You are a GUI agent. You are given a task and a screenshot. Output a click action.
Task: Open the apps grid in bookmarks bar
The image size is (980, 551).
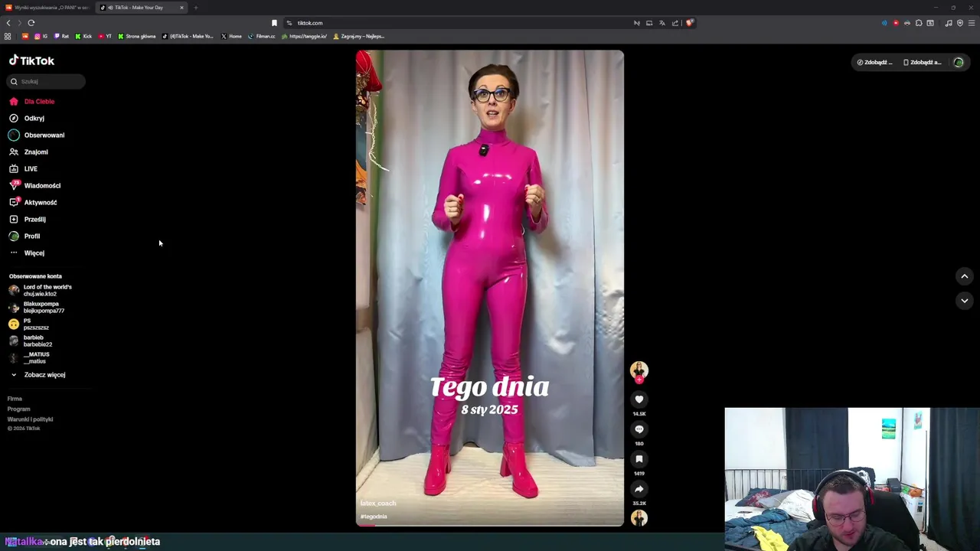[8, 36]
